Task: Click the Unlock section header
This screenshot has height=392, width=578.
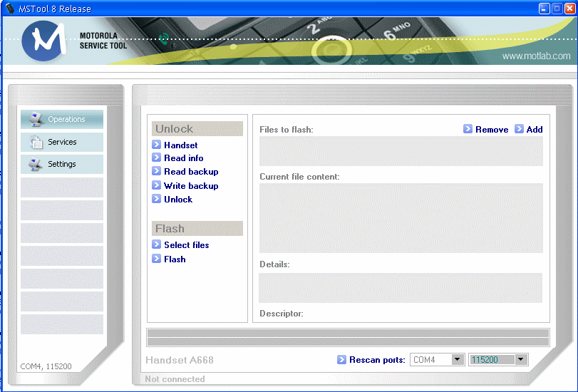Action: click(197, 129)
